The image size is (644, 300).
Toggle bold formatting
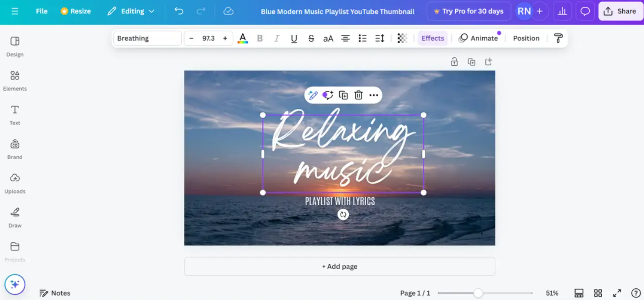click(x=260, y=38)
